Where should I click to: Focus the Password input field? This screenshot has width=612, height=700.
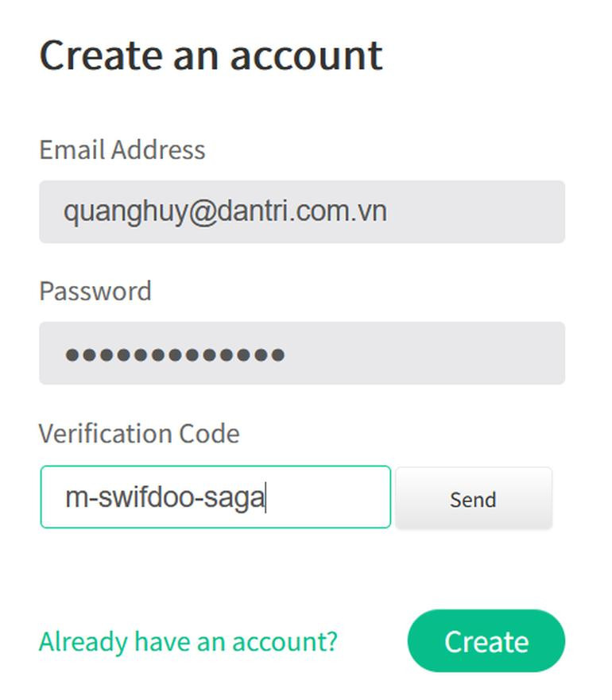coord(302,353)
